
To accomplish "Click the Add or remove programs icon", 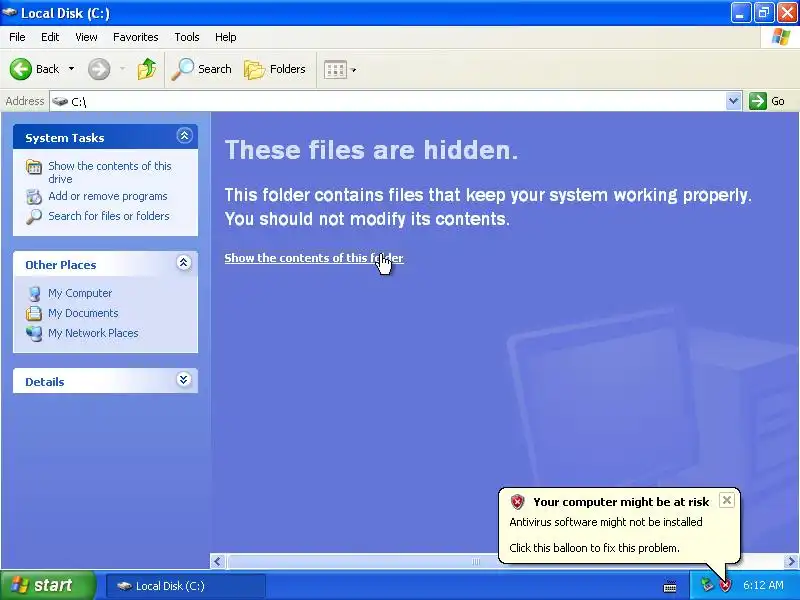I will pyautogui.click(x=34, y=196).
